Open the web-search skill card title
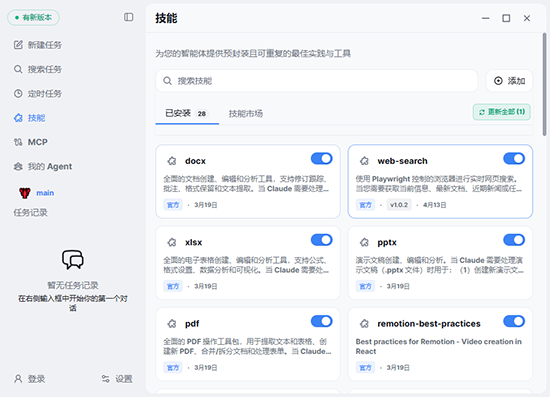The height and width of the screenshot is (397, 550). [x=402, y=161]
